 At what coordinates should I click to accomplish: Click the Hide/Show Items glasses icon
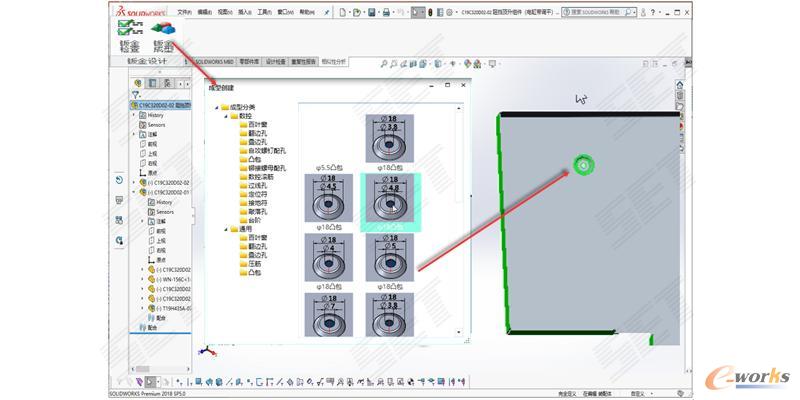452,64
